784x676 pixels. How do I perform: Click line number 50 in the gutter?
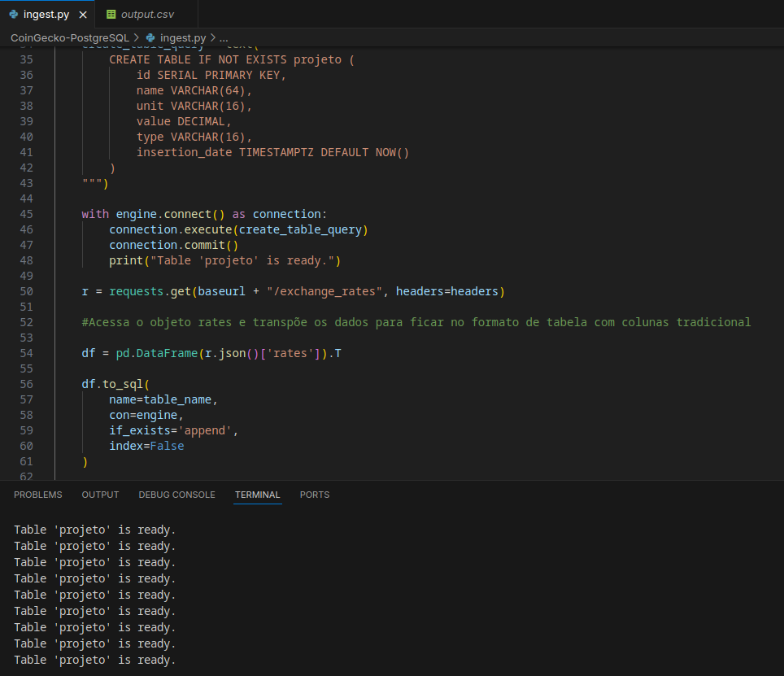(27, 291)
